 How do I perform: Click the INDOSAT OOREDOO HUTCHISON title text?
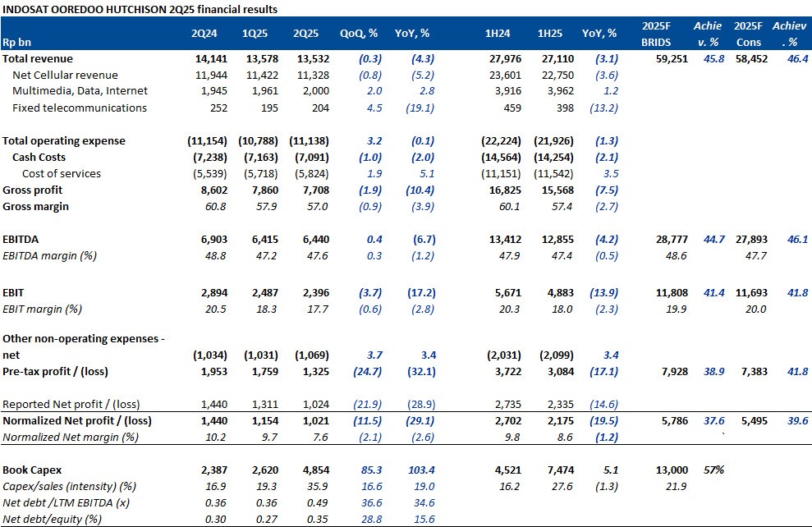pos(140,9)
